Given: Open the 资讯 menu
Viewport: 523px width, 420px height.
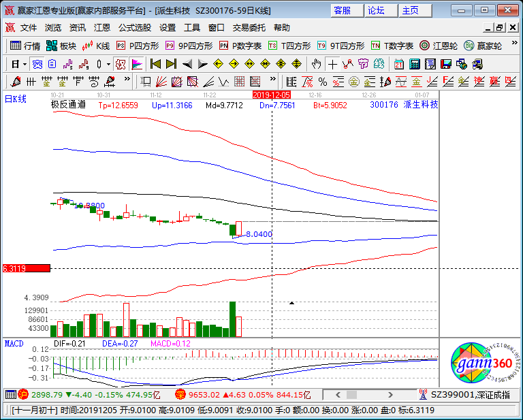Looking at the screenshot, I should tap(78, 28).
